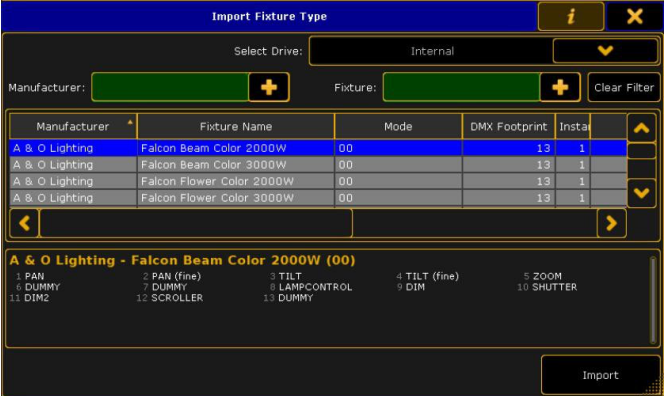Click the channel details scrollbar

(653, 299)
